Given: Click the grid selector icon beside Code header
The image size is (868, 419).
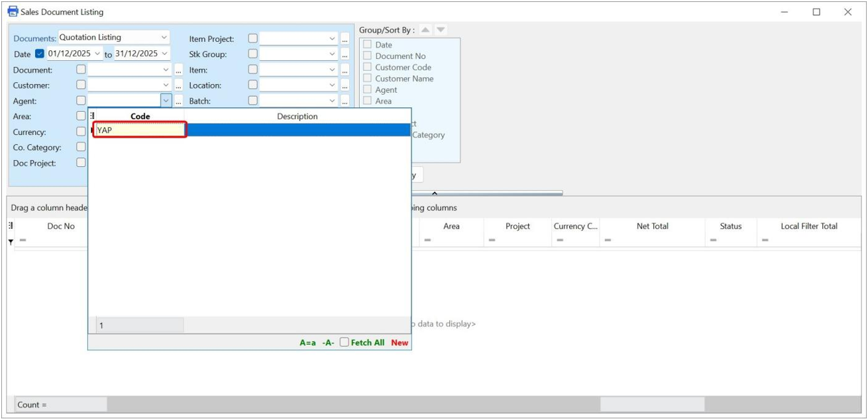Looking at the screenshot, I should pyautogui.click(x=91, y=115).
